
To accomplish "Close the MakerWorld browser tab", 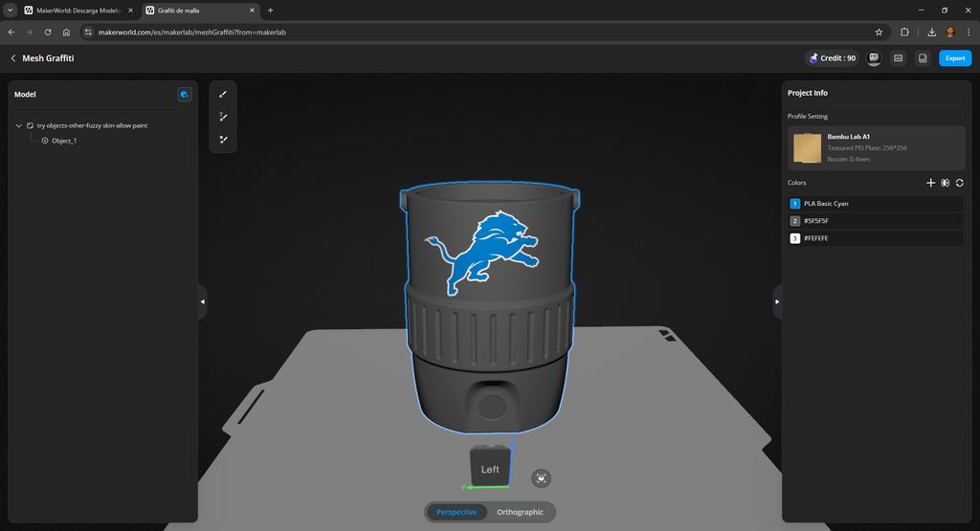I will point(130,11).
